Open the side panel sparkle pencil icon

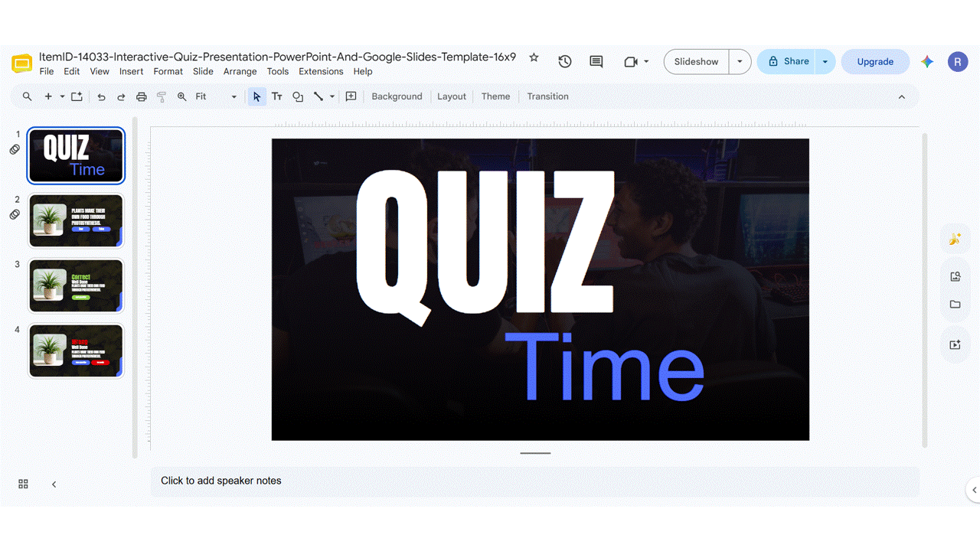click(x=955, y=240)
